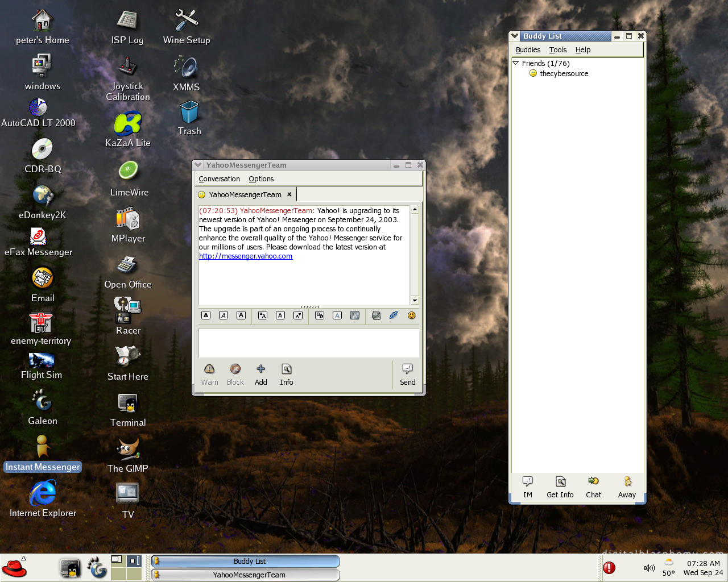Select Instant Messenger desktop icon
This screenshot has width=728, height=582.
[x=43, y=454]
